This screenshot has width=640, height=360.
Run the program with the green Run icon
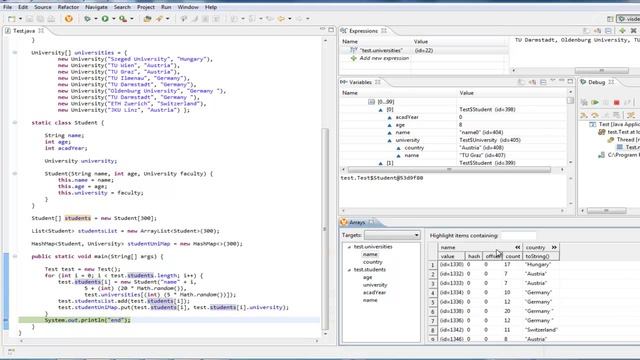[105, 19]
